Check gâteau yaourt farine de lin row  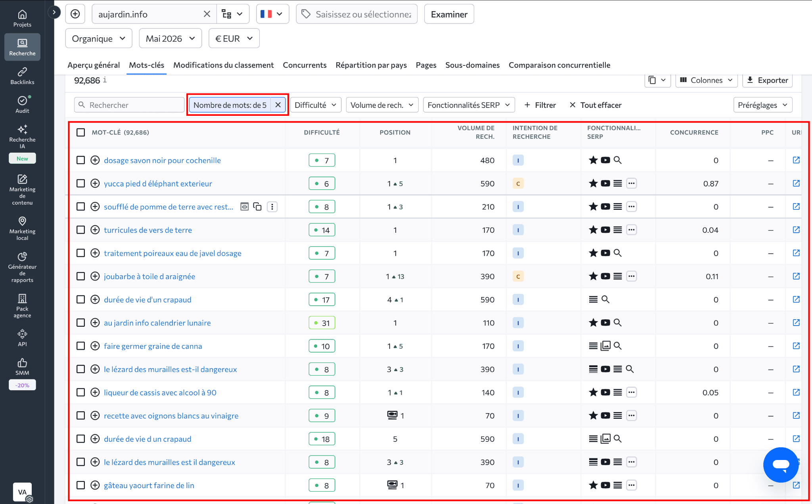(80, 485)
